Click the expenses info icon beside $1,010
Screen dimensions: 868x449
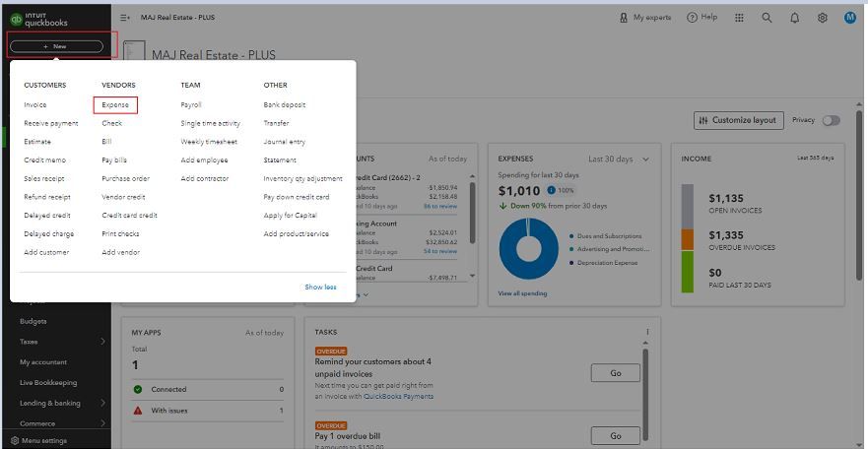552,190
